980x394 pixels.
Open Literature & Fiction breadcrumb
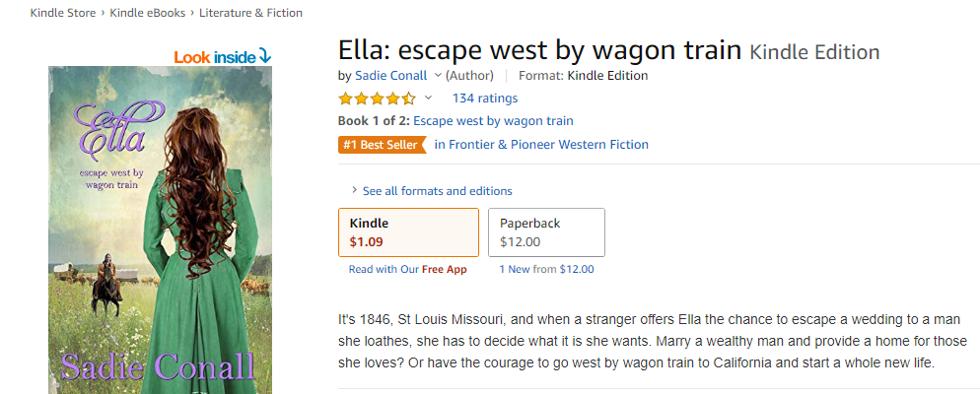coord(250,13)
